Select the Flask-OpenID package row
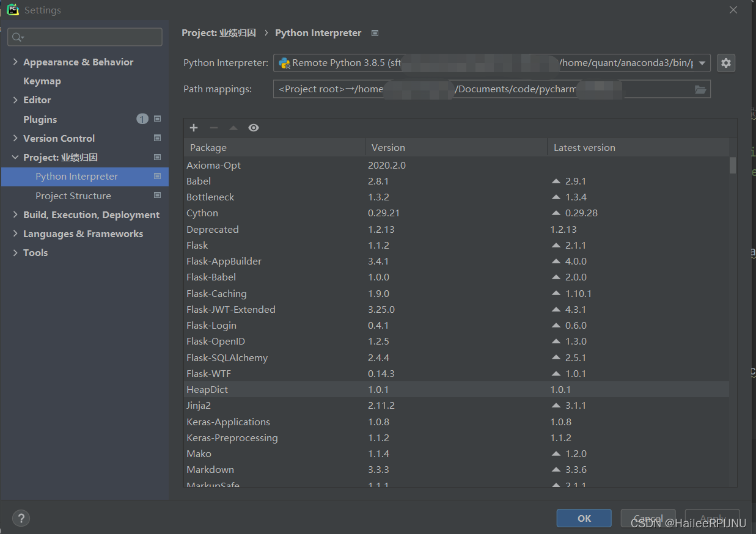Image resolution: width=756 pixels, height=534 pixels. click(x=457, y=341)
